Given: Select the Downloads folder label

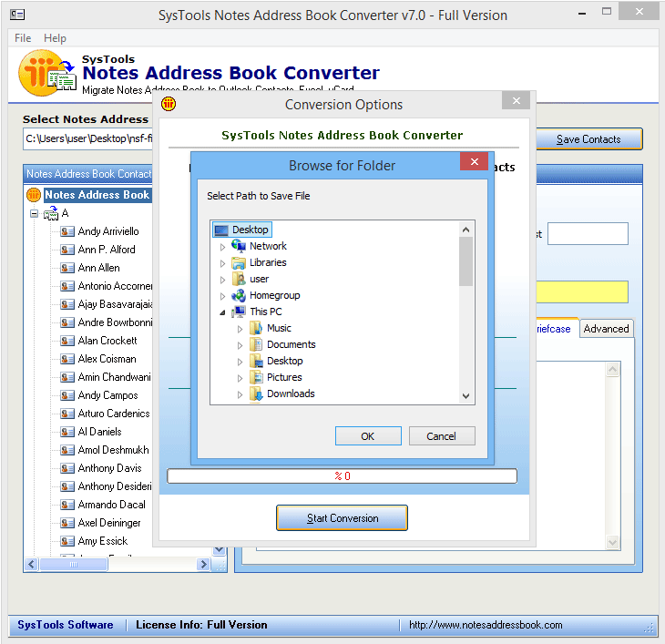Looking at the screenshot, I should point(291,394).
